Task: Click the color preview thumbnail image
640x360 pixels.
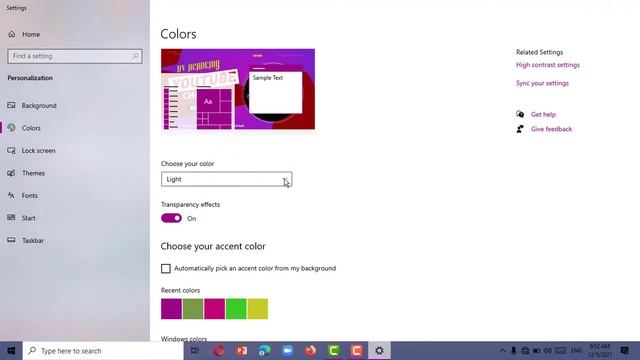Action: [x=238, y=89]
